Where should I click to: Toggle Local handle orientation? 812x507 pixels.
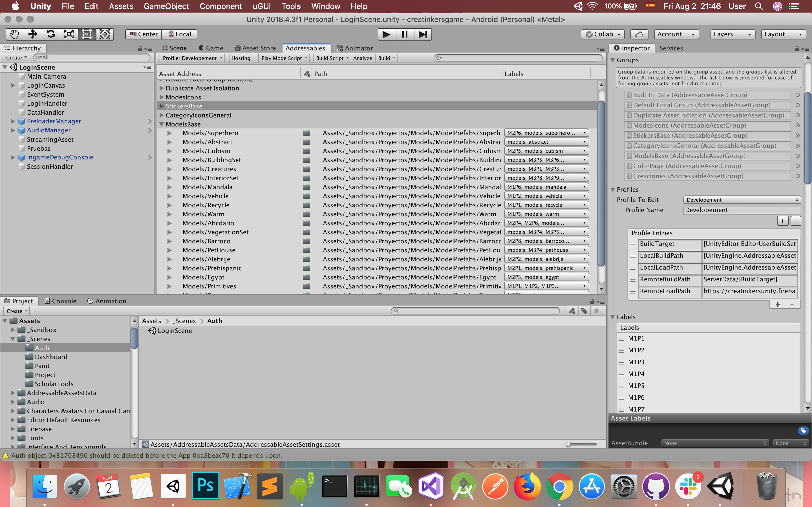coord(180,34)
